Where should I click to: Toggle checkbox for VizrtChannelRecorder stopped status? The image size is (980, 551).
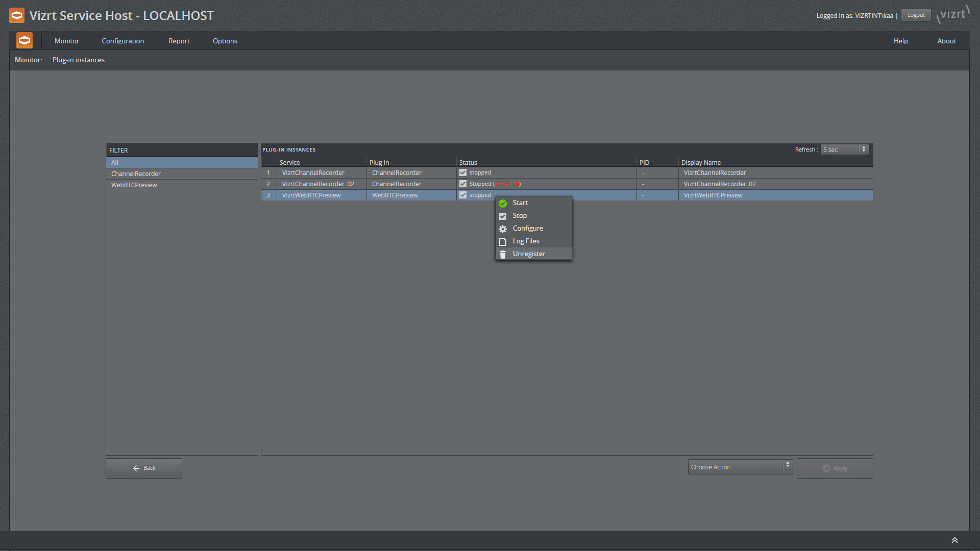[462, 172]
